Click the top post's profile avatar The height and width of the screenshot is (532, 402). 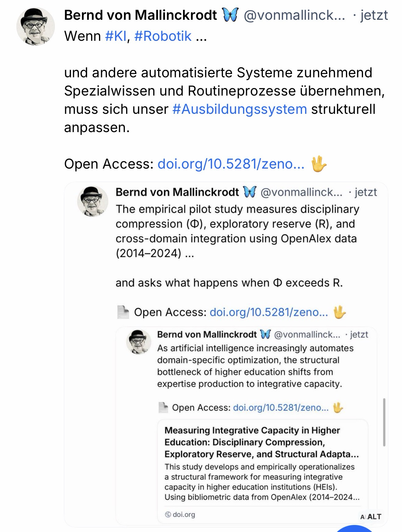coord(35,26)
